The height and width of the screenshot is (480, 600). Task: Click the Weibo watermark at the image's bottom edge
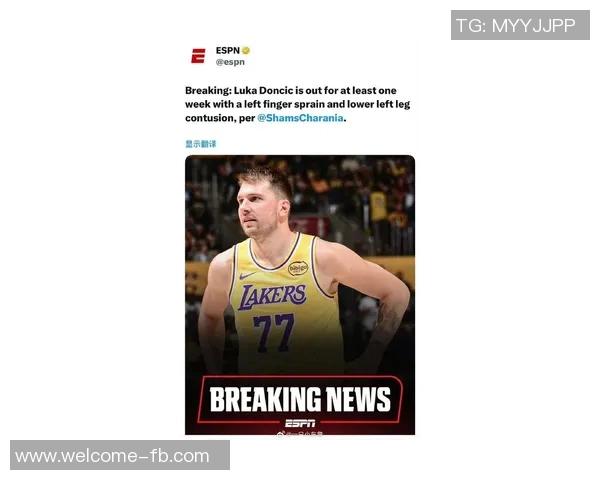coord(300,433)
